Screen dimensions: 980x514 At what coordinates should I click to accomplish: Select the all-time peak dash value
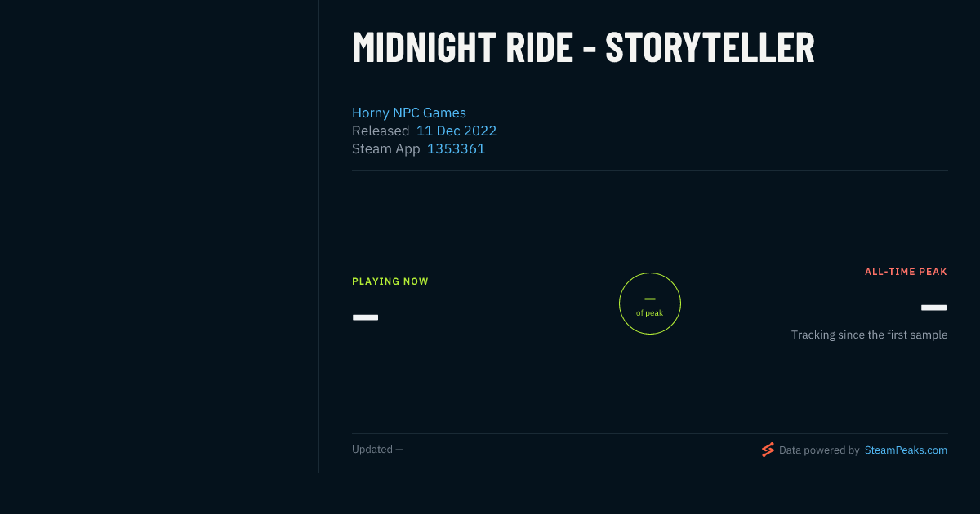point(933,308)
